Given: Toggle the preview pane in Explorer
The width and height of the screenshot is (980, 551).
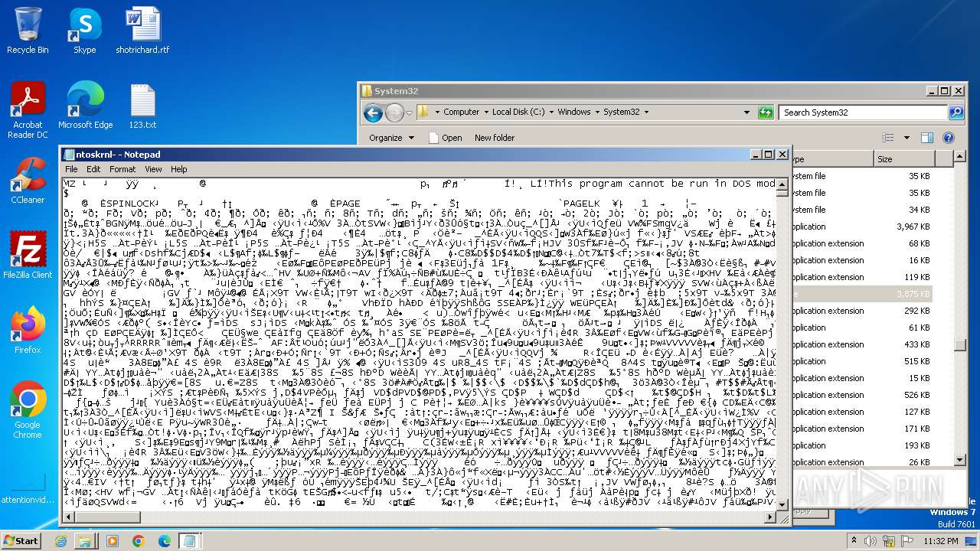Looking at the screenshot, I should point(927,138).
